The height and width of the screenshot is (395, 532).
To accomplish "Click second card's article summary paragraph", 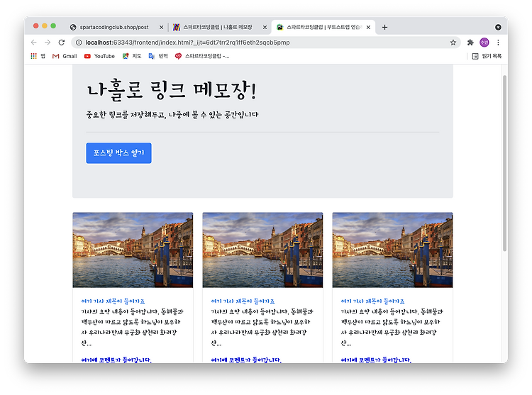I will tap(262, 327).
